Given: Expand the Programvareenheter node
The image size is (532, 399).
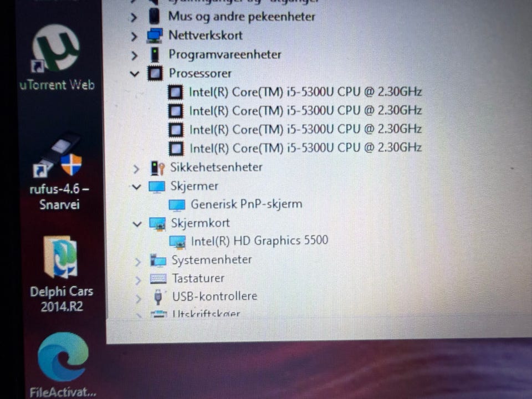Looking at the screenshot, I should coord(135,55).
